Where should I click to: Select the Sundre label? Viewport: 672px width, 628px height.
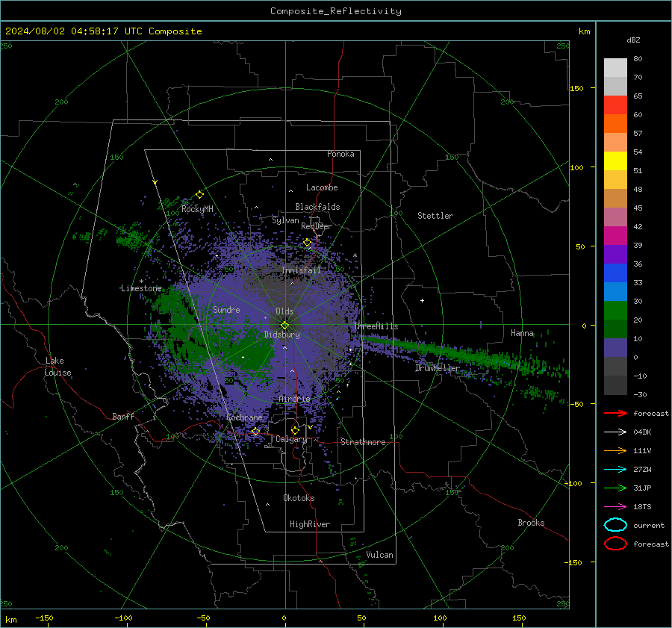226,309
